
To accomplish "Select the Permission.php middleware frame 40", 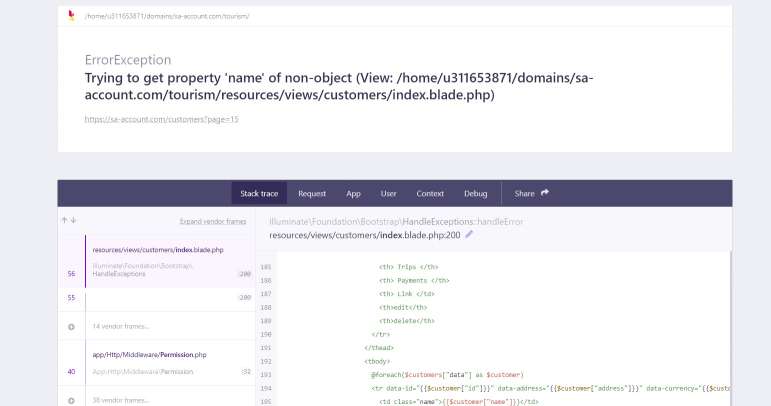I will coord(157,362).
